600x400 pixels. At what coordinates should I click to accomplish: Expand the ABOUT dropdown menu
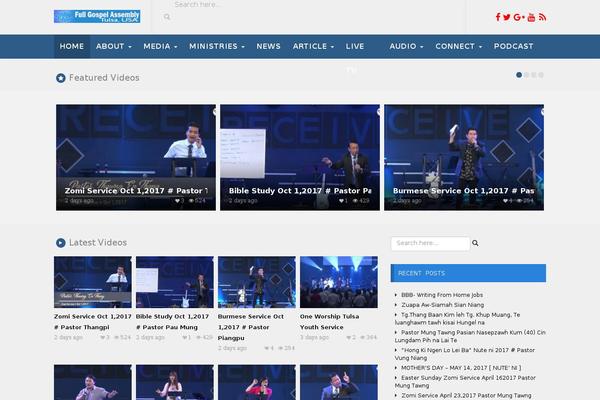[114, 46]
